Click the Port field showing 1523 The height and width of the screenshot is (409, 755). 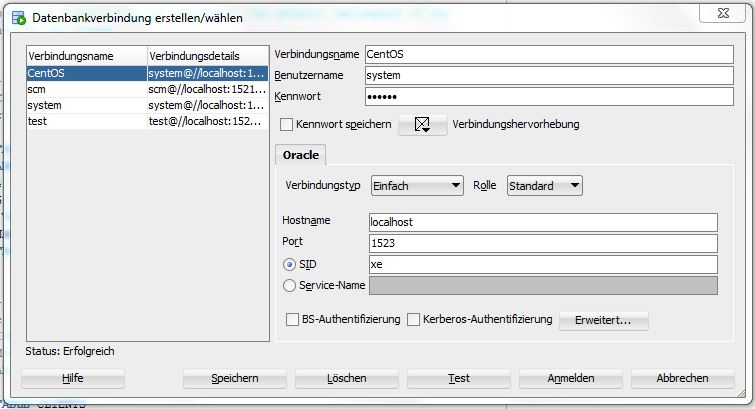point(543,243)
